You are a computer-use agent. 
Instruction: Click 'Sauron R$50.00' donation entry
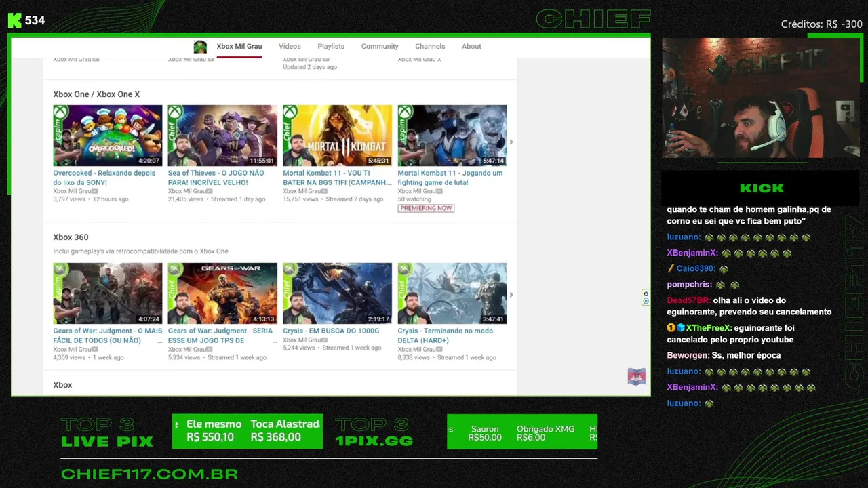485,433
